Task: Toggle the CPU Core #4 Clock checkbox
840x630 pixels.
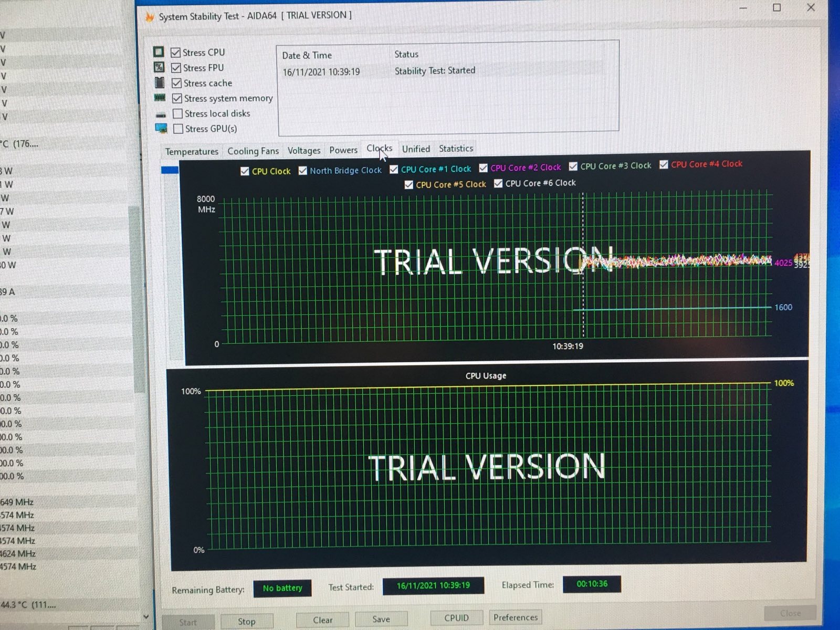Action: tap(664, 164)
